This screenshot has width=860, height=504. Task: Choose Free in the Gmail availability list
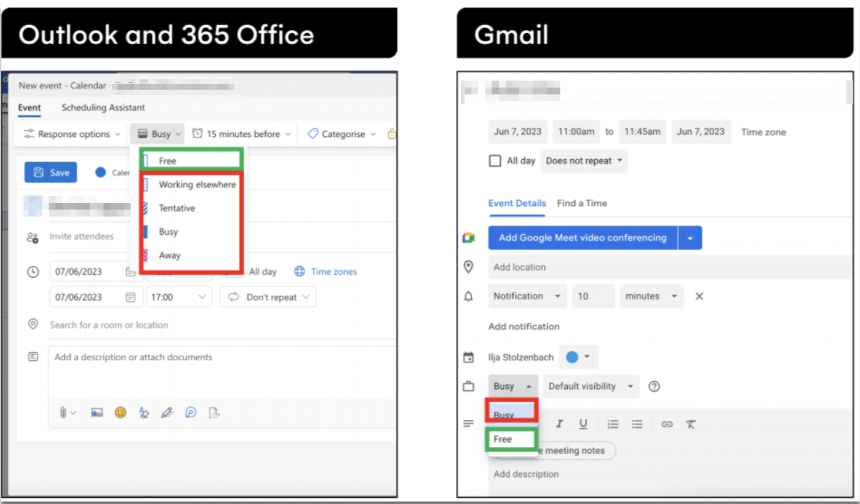(512, 439)
